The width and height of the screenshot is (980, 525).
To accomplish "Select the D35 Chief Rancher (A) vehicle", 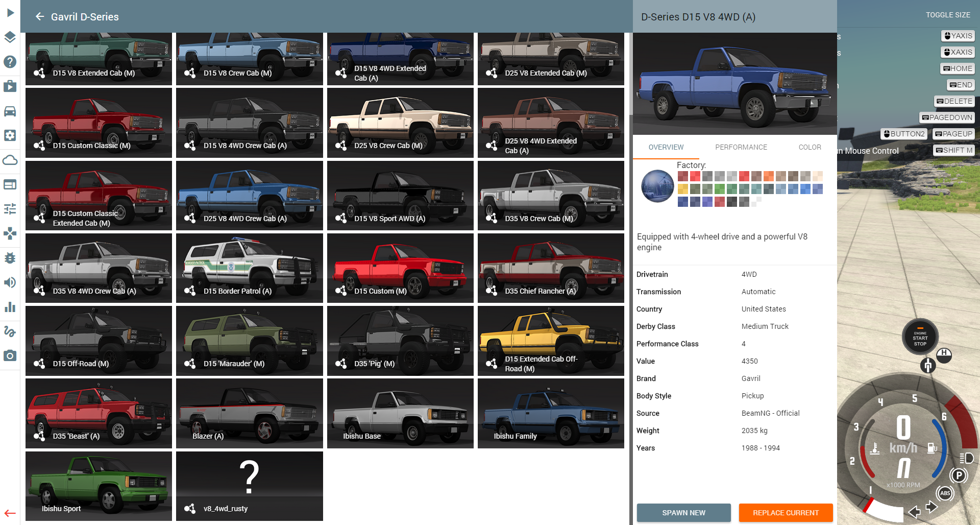I will (x=551, y=268).
